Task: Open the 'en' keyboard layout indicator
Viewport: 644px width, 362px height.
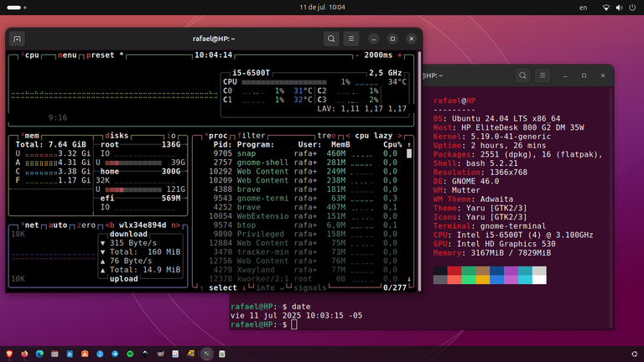Action: 583,8
